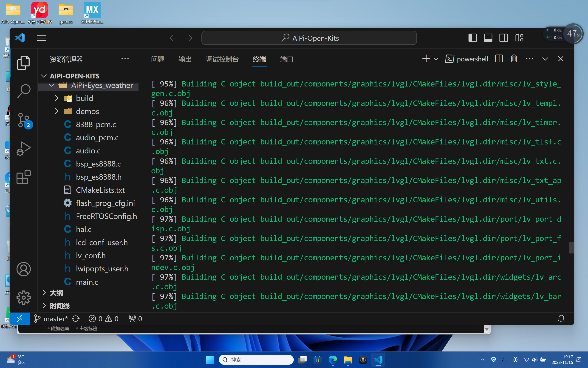Click the terminal scrollbar thumb
588x368 pixels.
[571, 247]
